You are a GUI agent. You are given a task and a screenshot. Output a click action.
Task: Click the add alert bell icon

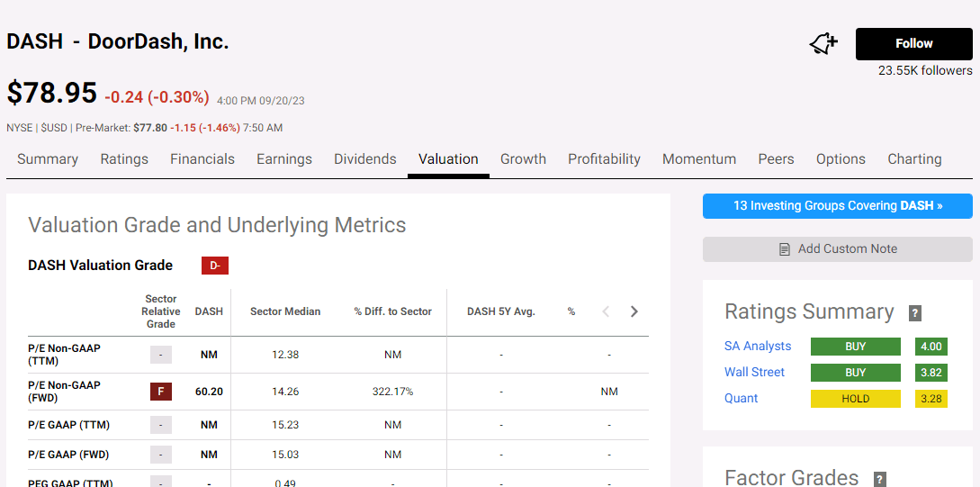823,43
